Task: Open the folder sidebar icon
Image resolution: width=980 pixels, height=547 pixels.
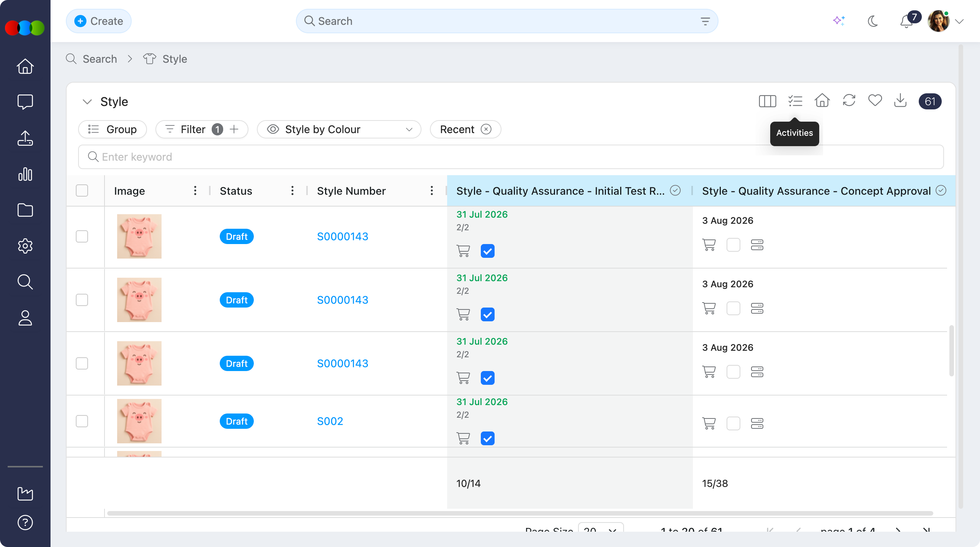Action: (x=25, y=210)
